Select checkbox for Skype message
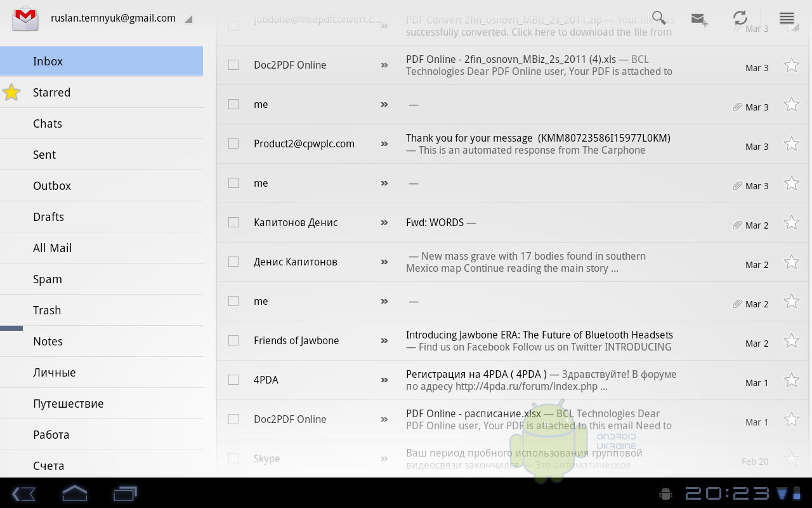812x508 pixels. pos(233,458)
